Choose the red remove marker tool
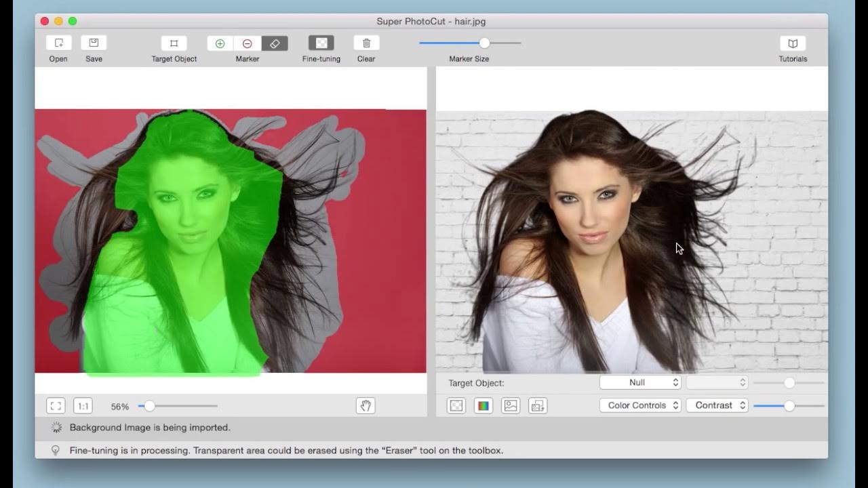868x488 pixels. (248, 43)
